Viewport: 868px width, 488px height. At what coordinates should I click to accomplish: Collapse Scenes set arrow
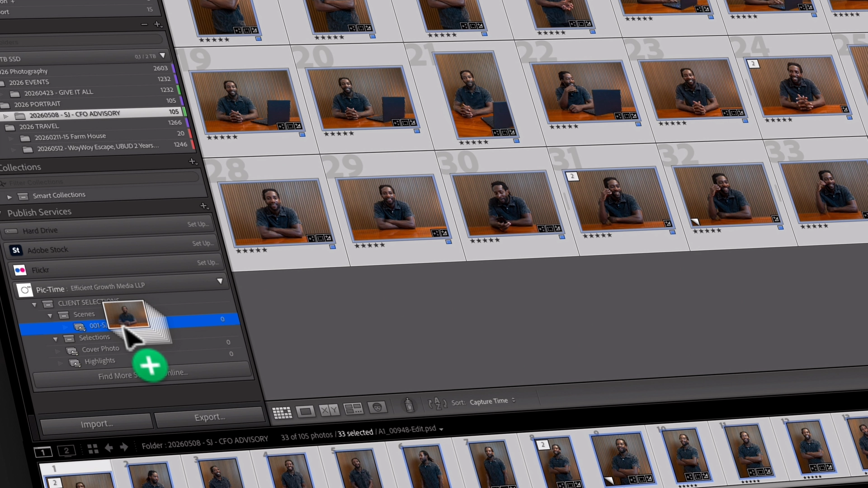click(50, 316)
